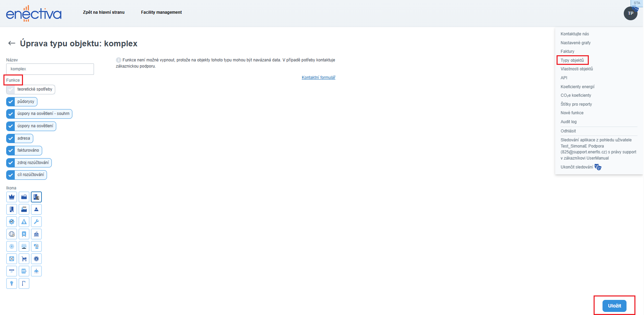Select "Audit log" from the user menu
644x315 pixels.
click(x=569, y=122)
